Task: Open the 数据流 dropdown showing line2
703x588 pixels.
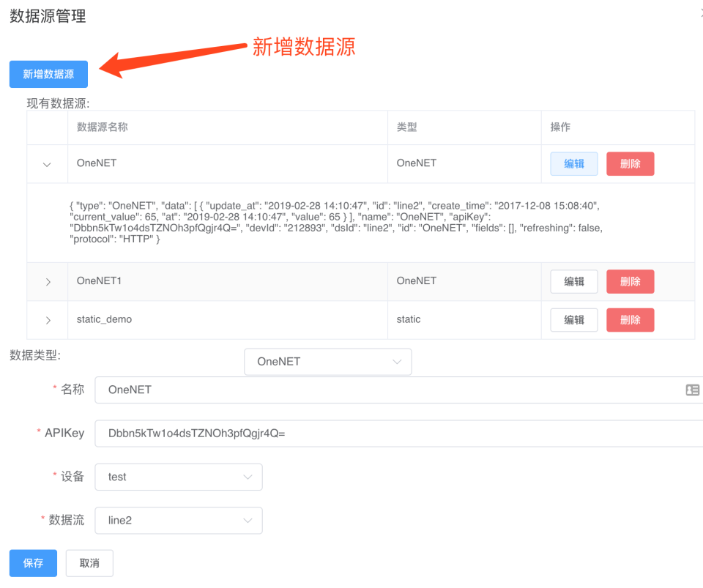Action: pos(179,521)
